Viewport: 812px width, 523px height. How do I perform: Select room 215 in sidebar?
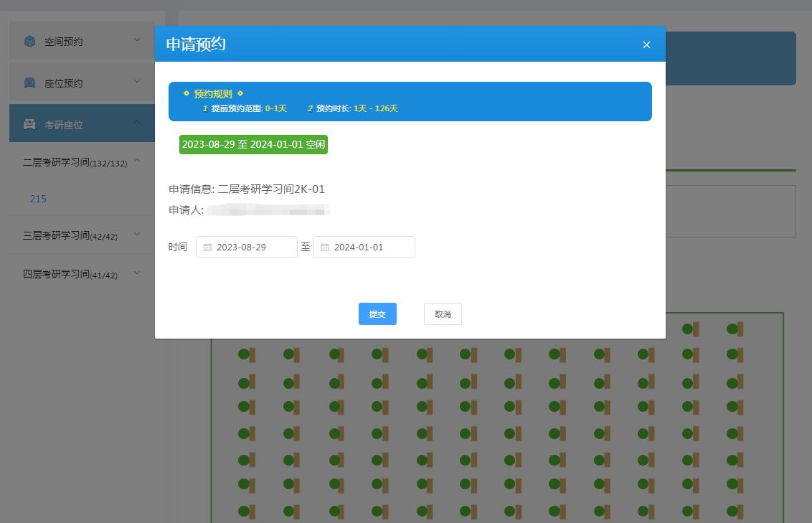[x=38, y=199]
